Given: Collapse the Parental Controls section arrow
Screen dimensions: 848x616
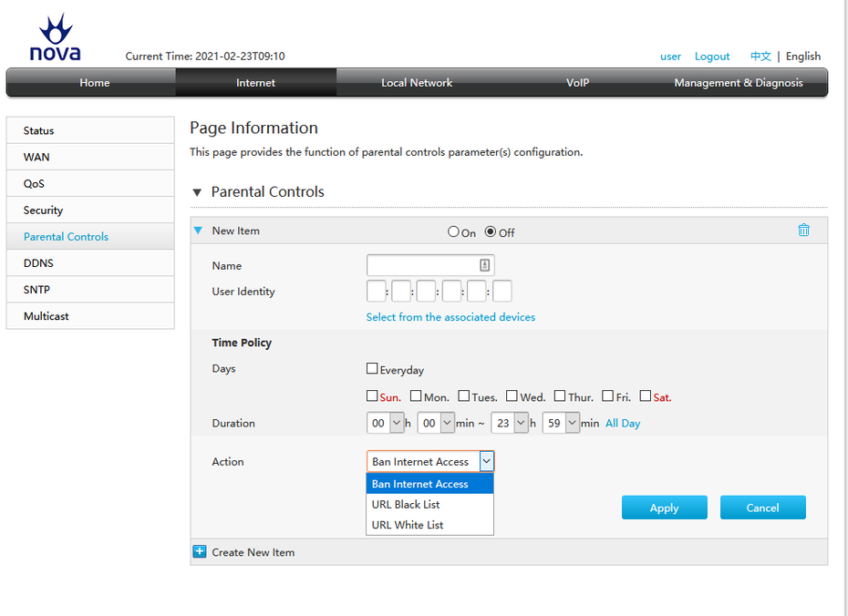Looking at the screenshot, I should click(196, 192).
